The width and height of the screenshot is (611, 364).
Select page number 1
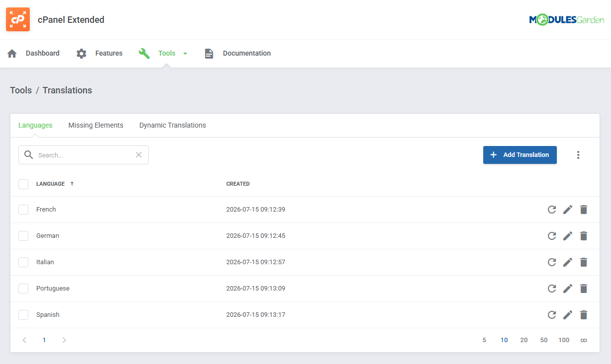(x=44, y=340)
